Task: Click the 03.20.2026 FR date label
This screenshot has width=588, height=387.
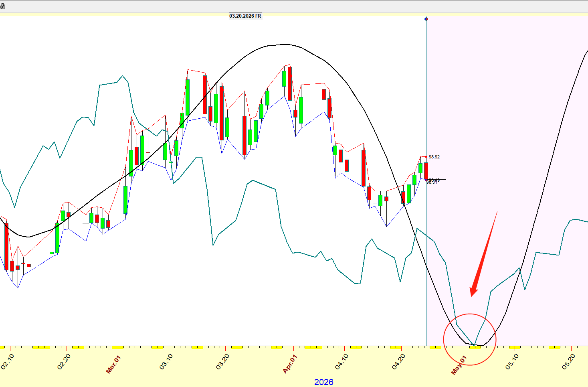Action: (245, 16)
